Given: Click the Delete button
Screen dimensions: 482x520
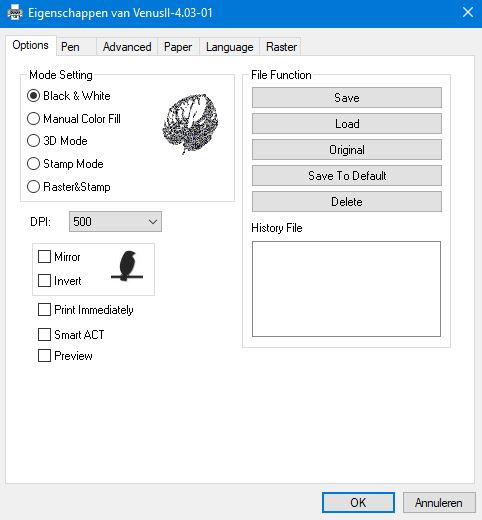Looking at the screenshot, I should pyautogui.click(x=347, y=202).
